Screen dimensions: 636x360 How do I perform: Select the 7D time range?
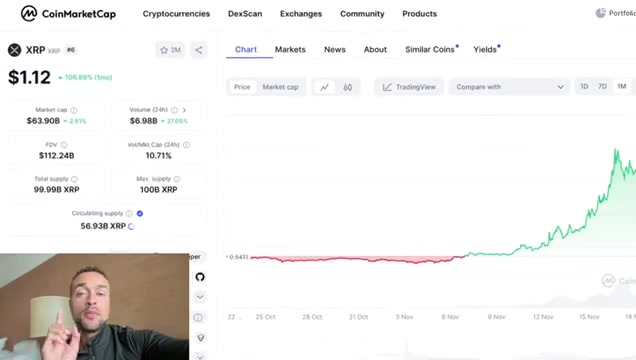[602, 86]
